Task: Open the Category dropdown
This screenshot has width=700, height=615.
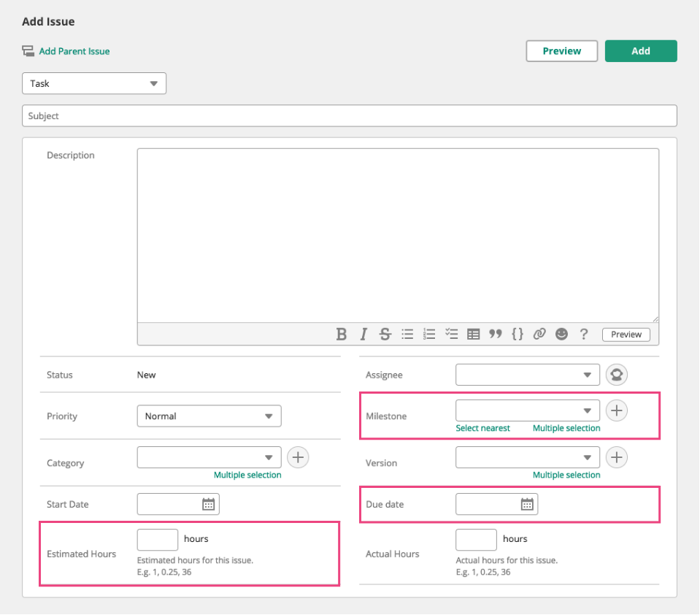Action: pos(209,457)
